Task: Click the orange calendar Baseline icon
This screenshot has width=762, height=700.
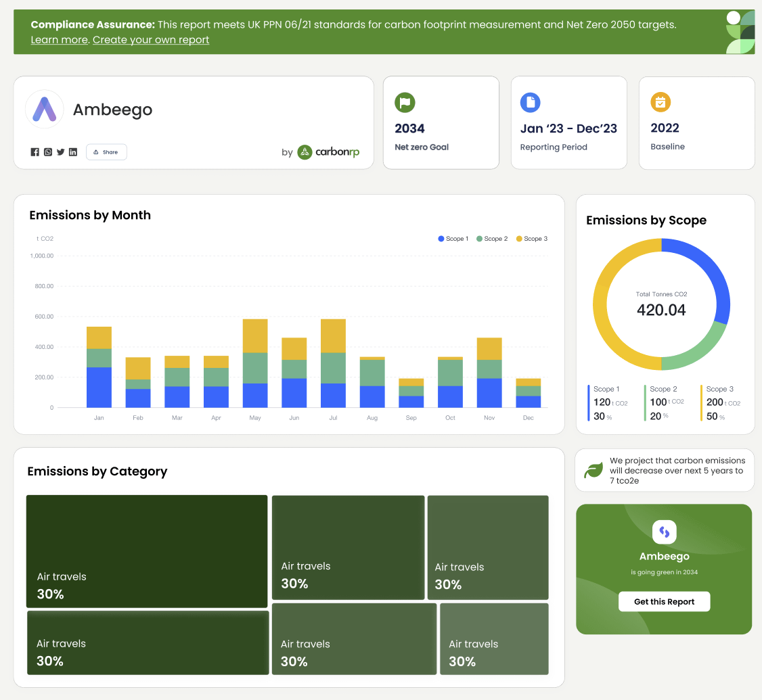Action: [660, 103]
